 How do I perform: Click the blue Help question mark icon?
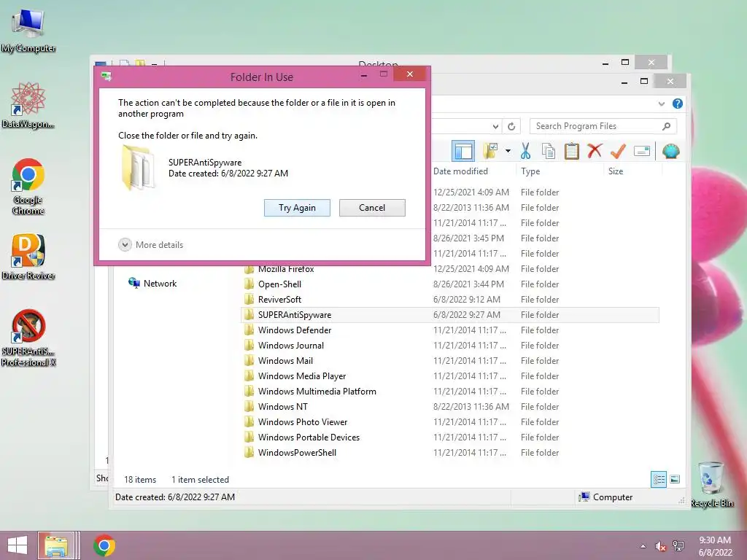point(678,104)
